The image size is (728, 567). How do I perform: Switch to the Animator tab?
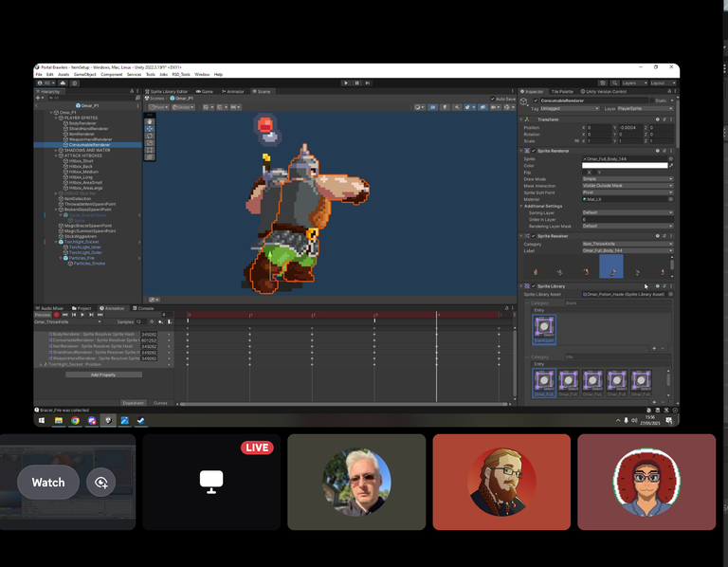tap(233, 91)
